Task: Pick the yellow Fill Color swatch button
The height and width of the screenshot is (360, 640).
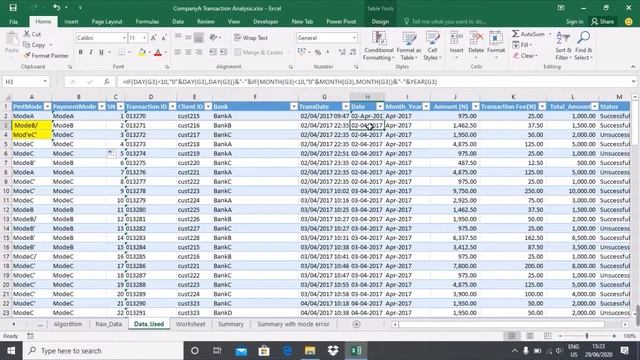Action: [x=142, y=52]
